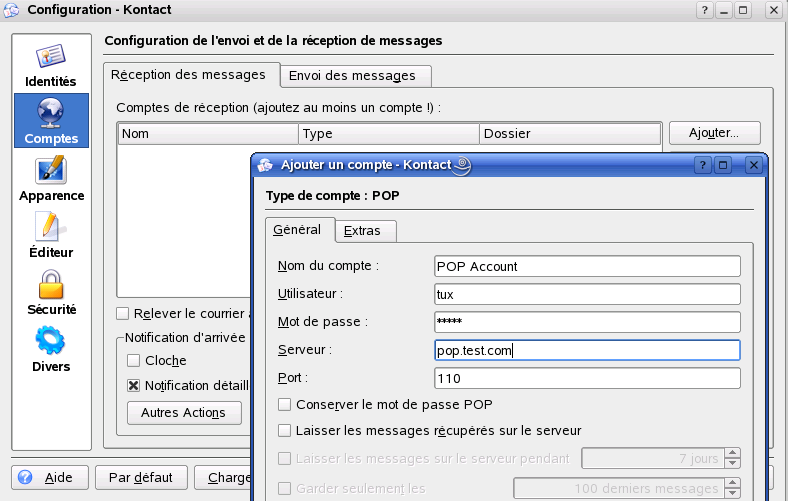
Task: Click the Aide button
Action: (50, 477)
